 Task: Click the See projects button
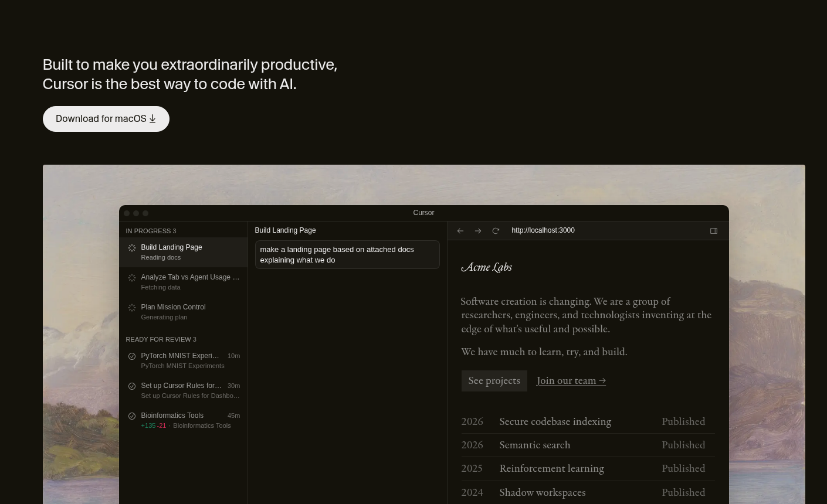(x=494, y=381)
